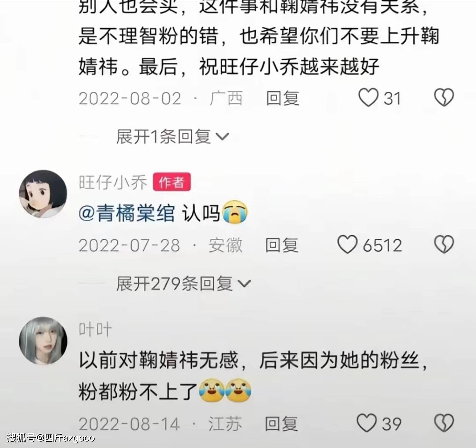Click the red 作者 author badge
476x448 pixels.
click(x=172, y=182)
